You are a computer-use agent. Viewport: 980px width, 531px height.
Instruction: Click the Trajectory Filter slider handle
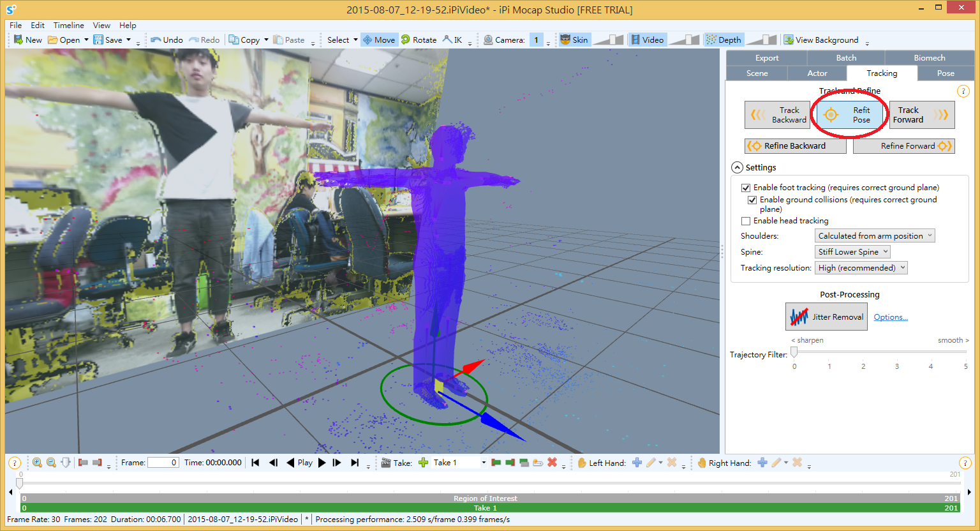tap(794, 352)
